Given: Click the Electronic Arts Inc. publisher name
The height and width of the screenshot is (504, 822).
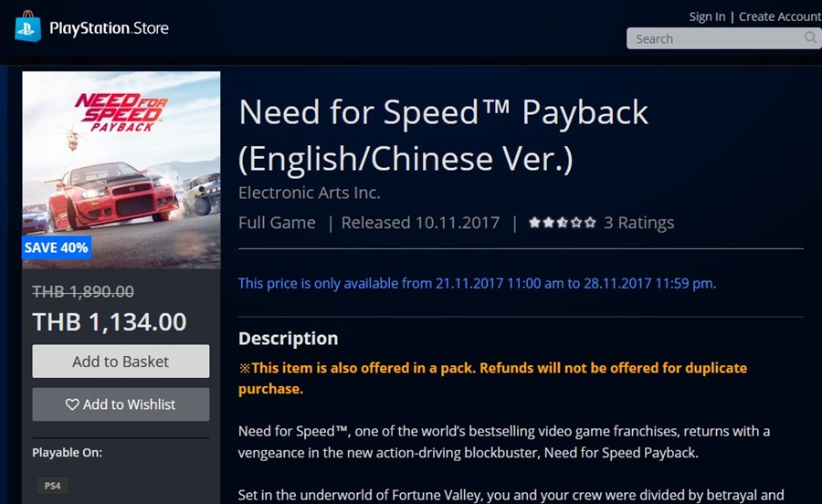Looking at the screenshot, I should (310, 193).
